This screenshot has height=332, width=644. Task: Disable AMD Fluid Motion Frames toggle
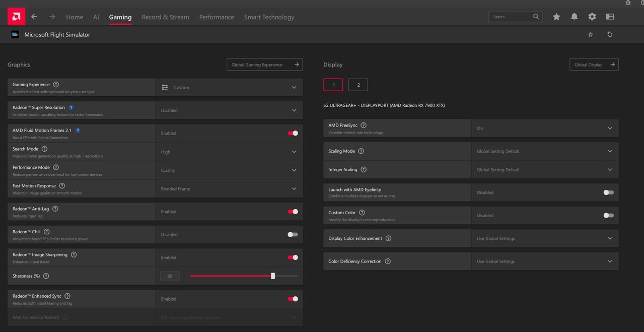point(293,133)
